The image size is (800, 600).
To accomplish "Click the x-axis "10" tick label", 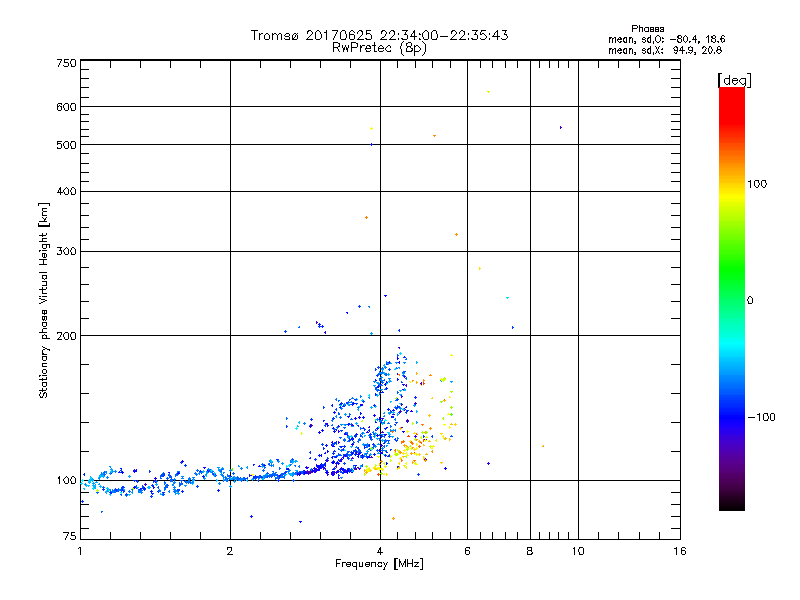I will [578, 551].
